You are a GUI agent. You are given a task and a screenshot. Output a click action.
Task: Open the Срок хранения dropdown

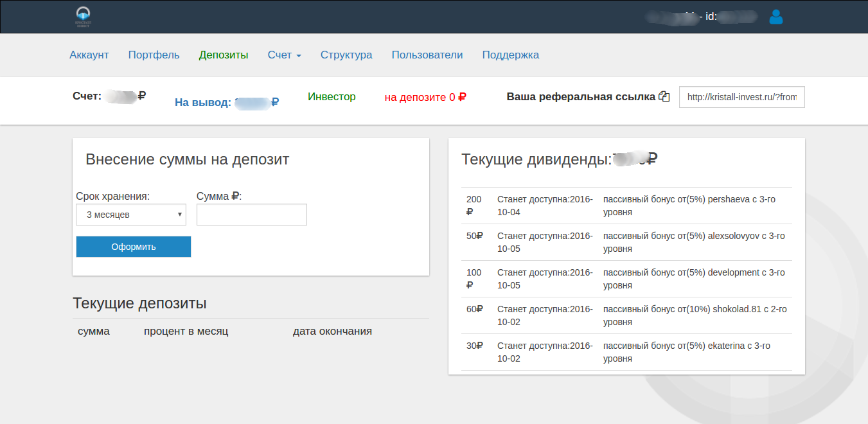(131, 215)
